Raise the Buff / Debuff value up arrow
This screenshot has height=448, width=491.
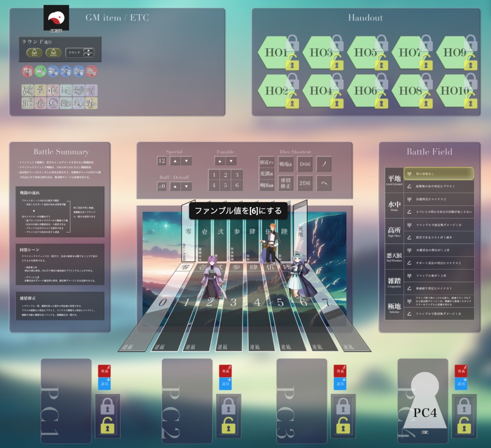[x=175, y=187]
